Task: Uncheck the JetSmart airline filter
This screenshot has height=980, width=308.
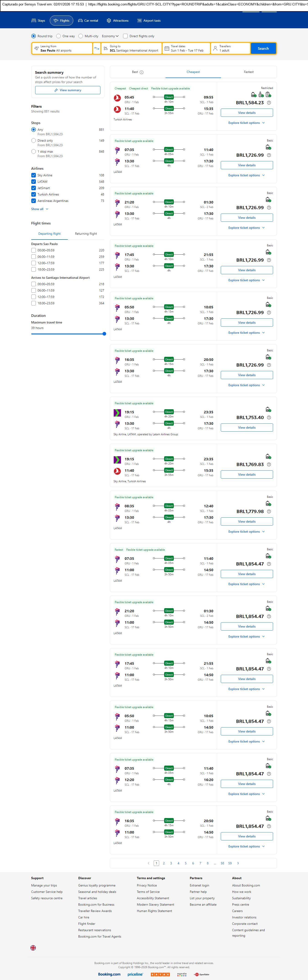Action: [x=34, y=188]
